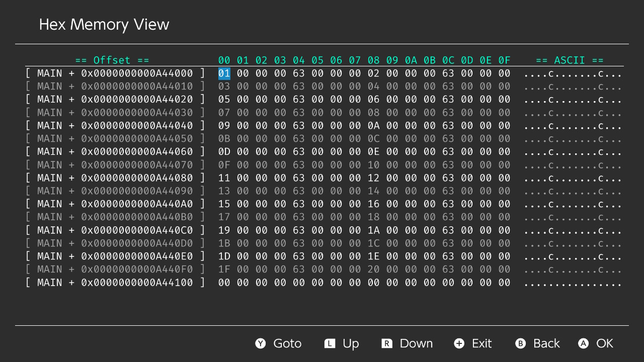Select column header 08

point(373,60)
